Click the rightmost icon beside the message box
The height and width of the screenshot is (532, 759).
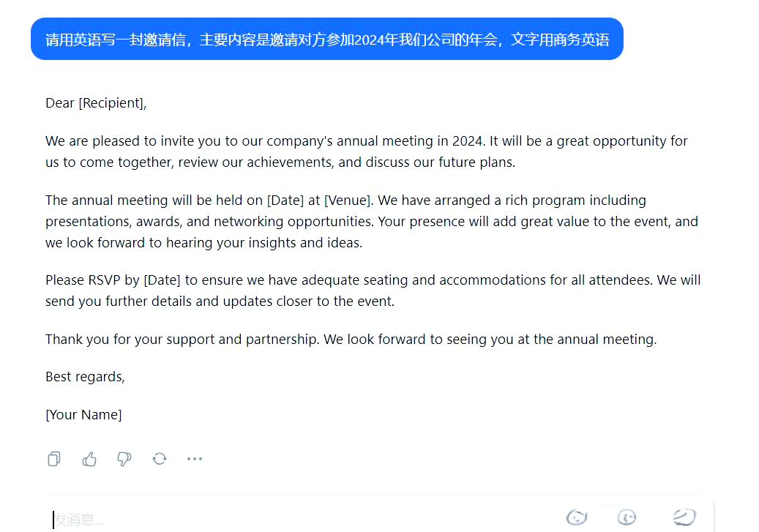point(684,517)
